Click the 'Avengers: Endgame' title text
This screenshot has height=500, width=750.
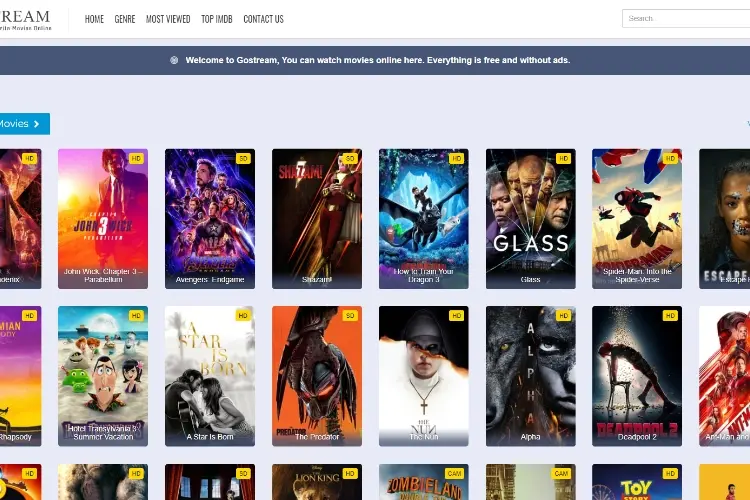[210, 279]
